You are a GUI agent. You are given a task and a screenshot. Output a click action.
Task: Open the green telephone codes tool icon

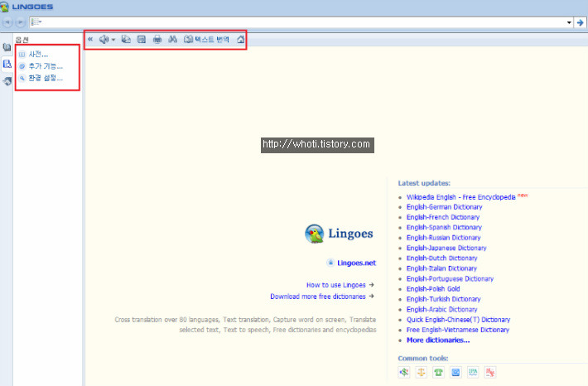click(x=438, y=372)
